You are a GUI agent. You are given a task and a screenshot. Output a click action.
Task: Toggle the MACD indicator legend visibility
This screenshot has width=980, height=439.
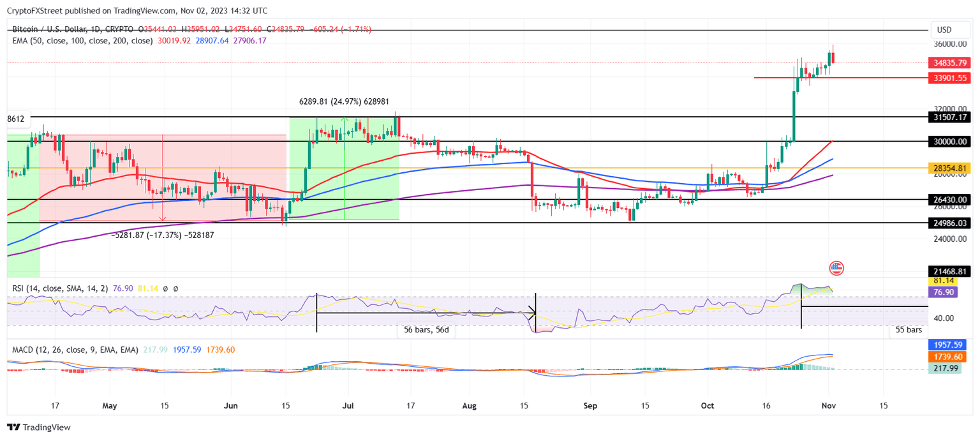coord(77,350)
